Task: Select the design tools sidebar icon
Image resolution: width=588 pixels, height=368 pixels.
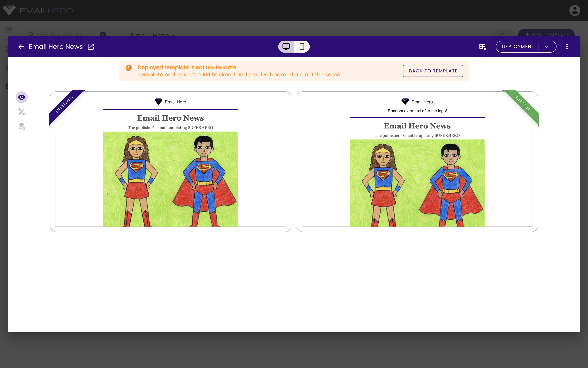Action: (22, 112)
